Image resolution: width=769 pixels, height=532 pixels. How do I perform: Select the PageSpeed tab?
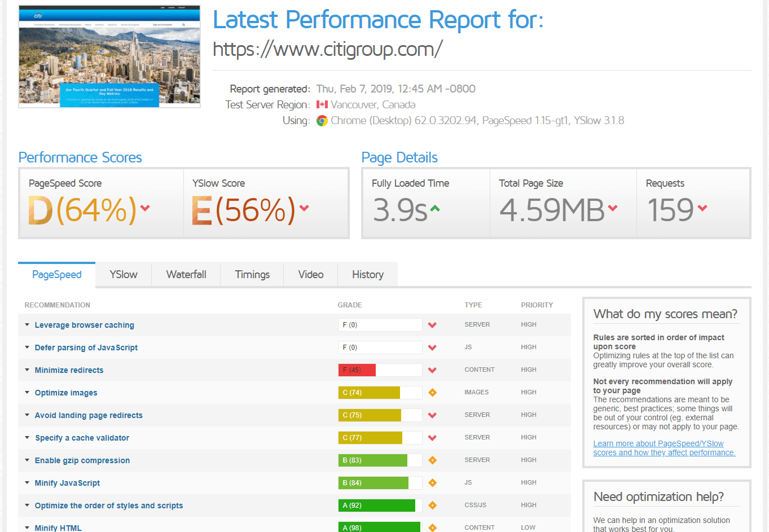[x=57, y=275]
